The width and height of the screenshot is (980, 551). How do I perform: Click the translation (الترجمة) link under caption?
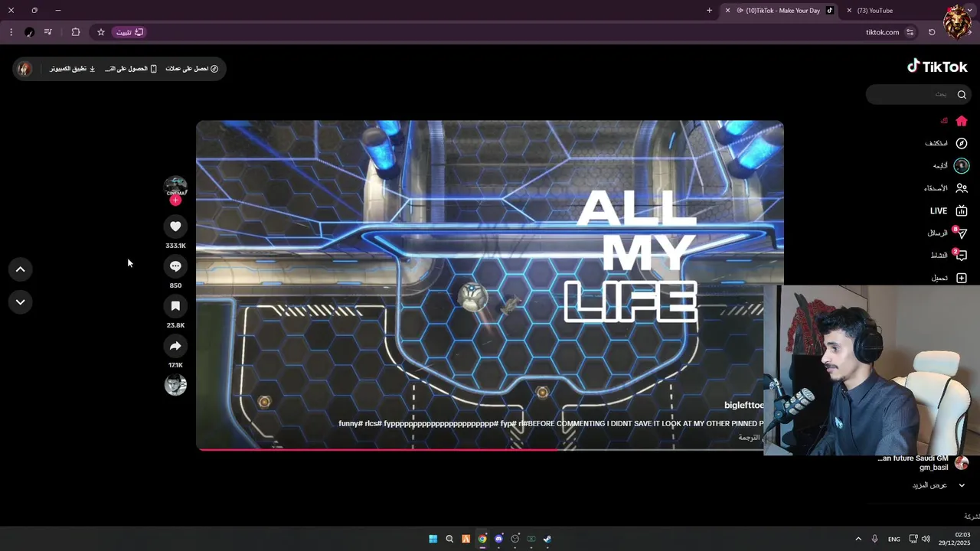point(748,437)
